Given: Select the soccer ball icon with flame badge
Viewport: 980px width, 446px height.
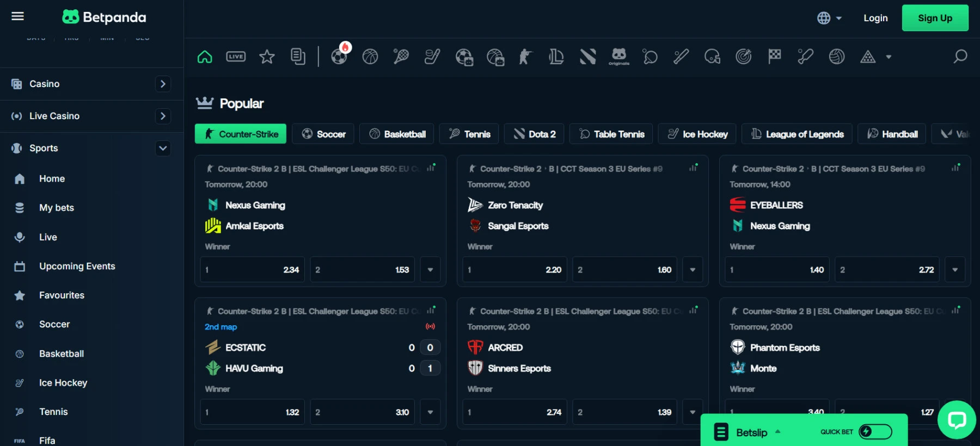Looking at the screenshot, I should click(339, 56).
